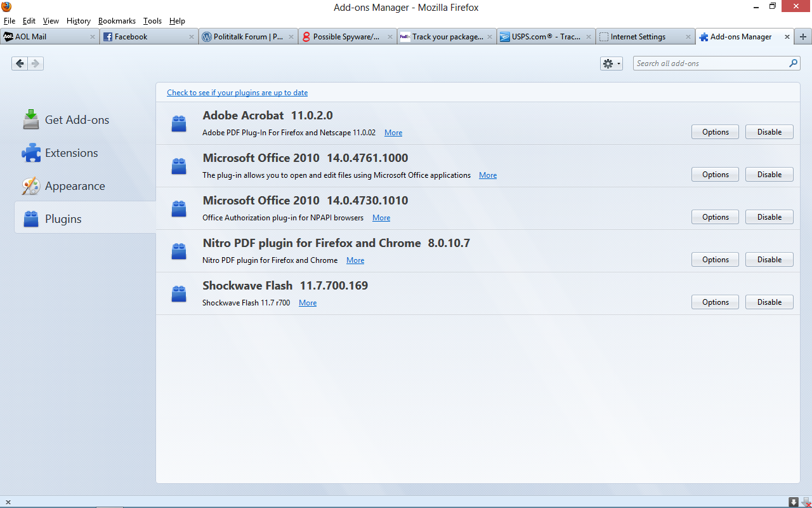Image resolution: width=812 pixels, height=508 pixels.
Task: Click More link for Nitro PDF plugin
Action: click(355, 260)
